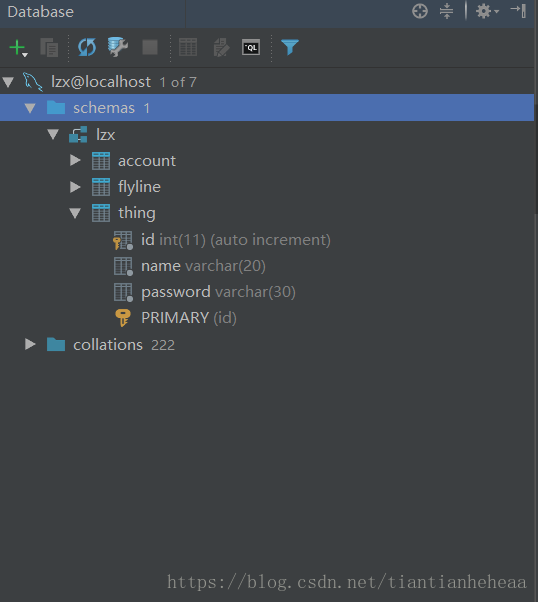The image size is (538, 602).
Task: Click the account table icon
Action: tap(101, 161)
